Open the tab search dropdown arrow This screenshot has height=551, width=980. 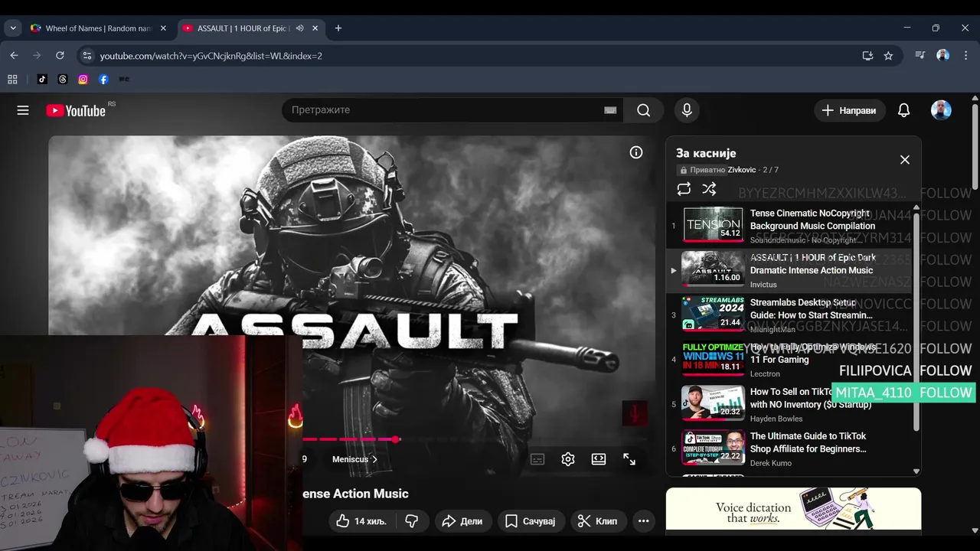coord(13,28)
